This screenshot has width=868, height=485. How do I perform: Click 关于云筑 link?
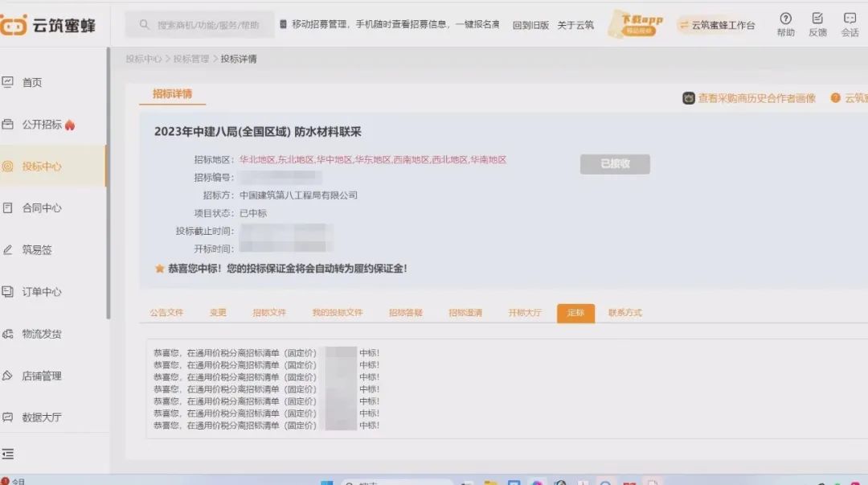click(575, 25)
